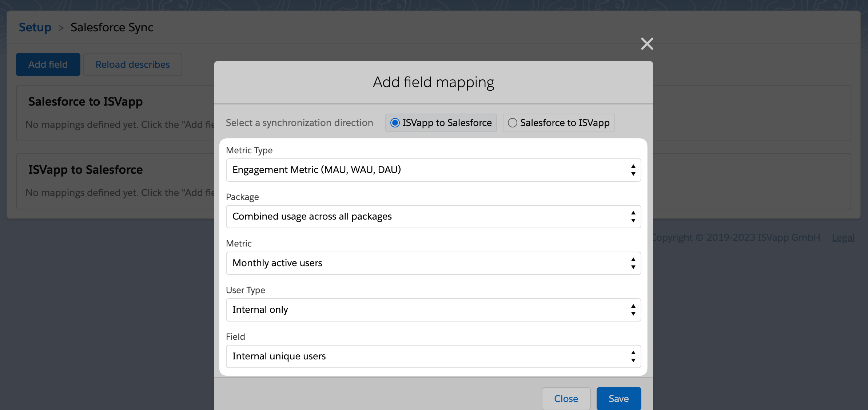Click the Add field mapping dialog title
The width and height of the screenshot is (868, 410).
(433, 82)
